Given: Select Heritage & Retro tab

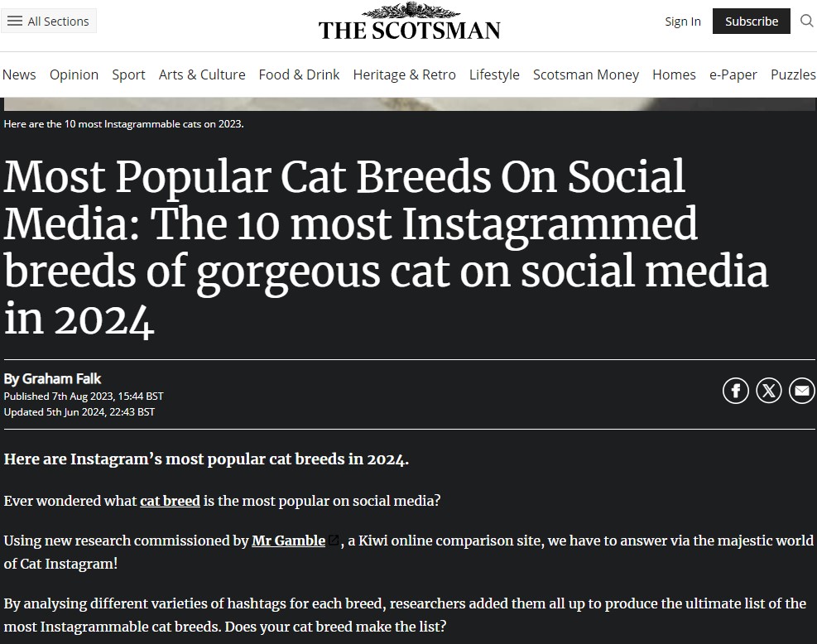Looking at the screenshot, I should pyautogui.click(x=404, y=74).
